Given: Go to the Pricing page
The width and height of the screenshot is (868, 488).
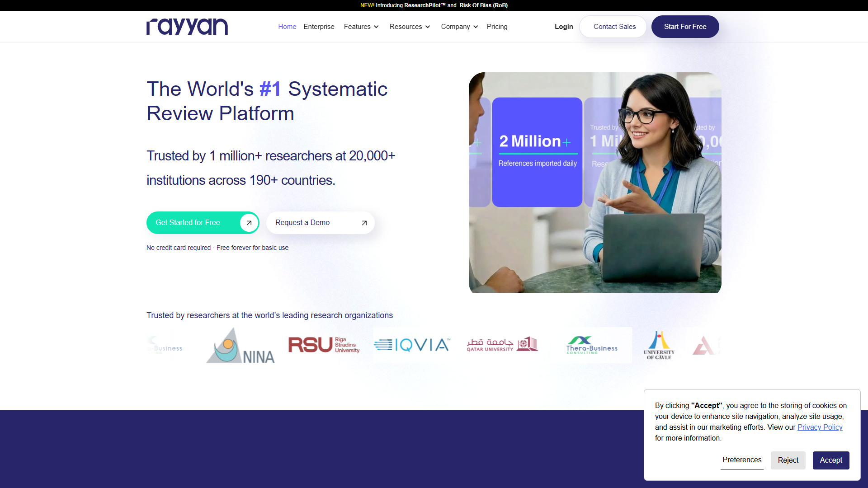Looking at the screenshot, I should 497,27.
